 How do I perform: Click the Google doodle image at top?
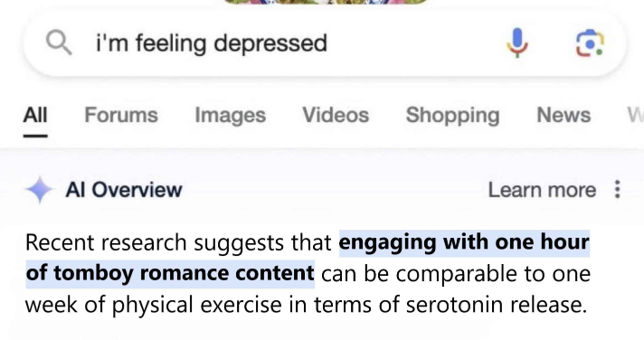(327, 2)
